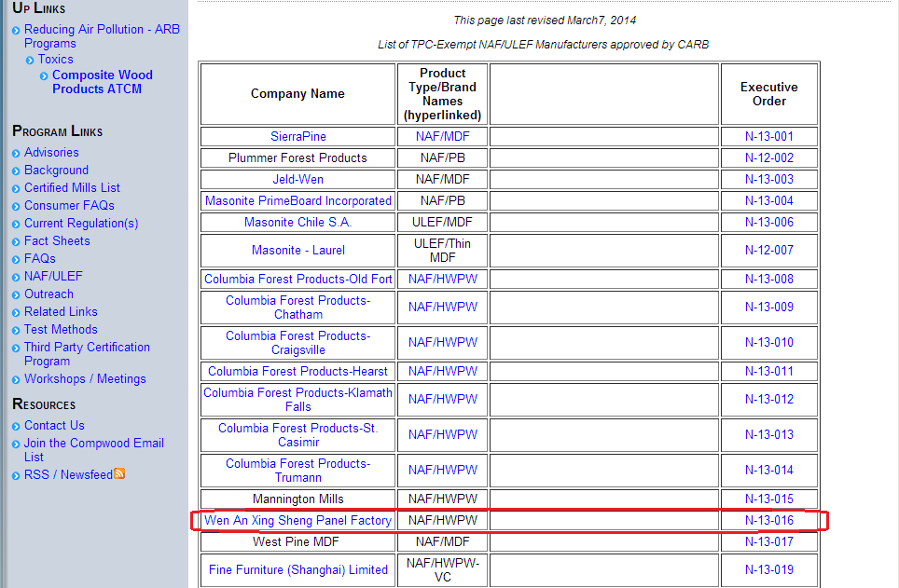This screenshot has height=588, width=899.
Task: Open Executive Order N-12-007
Action: [x=768, y=251]
